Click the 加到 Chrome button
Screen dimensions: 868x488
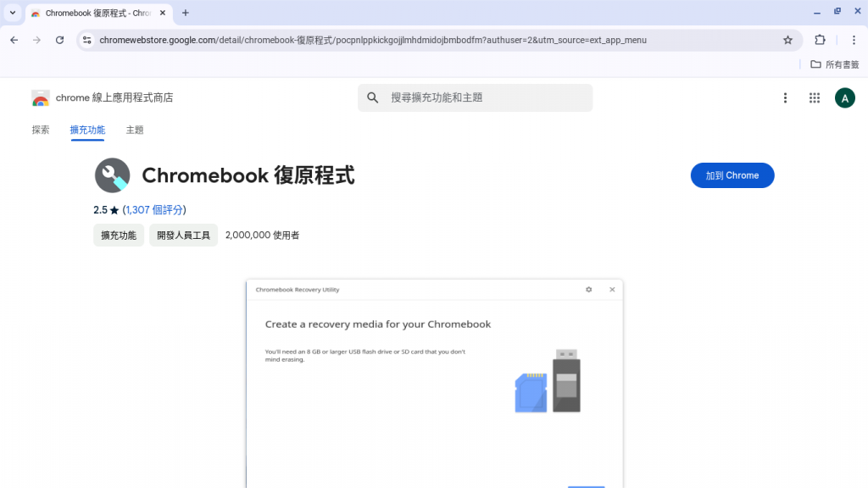[732, 175]
